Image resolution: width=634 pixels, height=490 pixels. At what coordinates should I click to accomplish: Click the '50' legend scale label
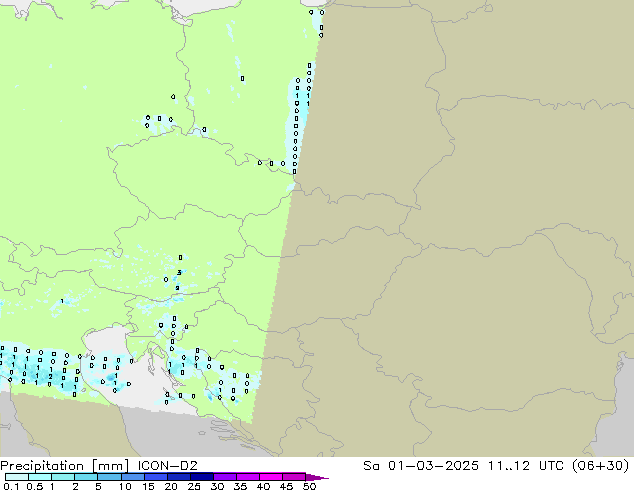pos(309,486)
